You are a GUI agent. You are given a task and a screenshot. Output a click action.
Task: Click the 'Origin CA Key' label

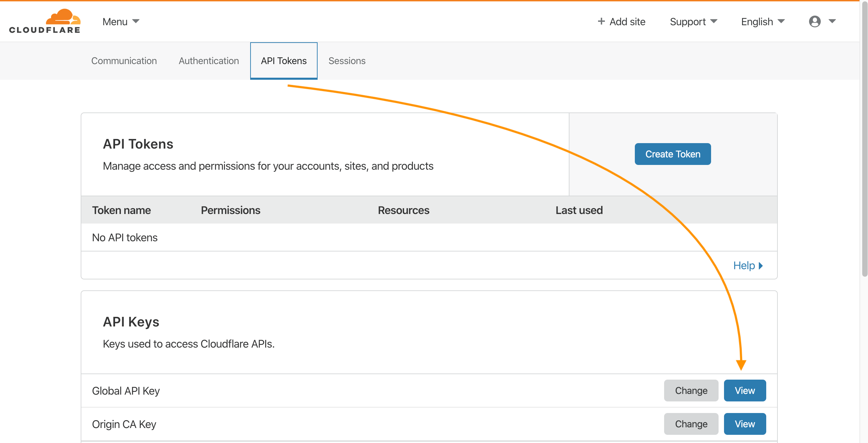[x=124, y=424]
